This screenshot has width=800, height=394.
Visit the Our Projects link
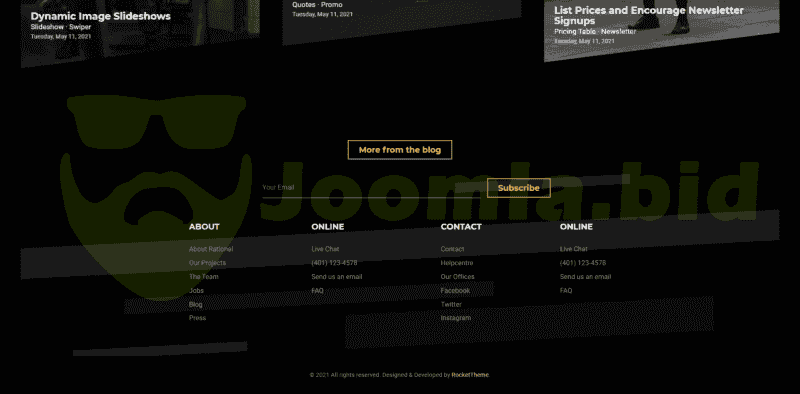[x=207, y=263]
